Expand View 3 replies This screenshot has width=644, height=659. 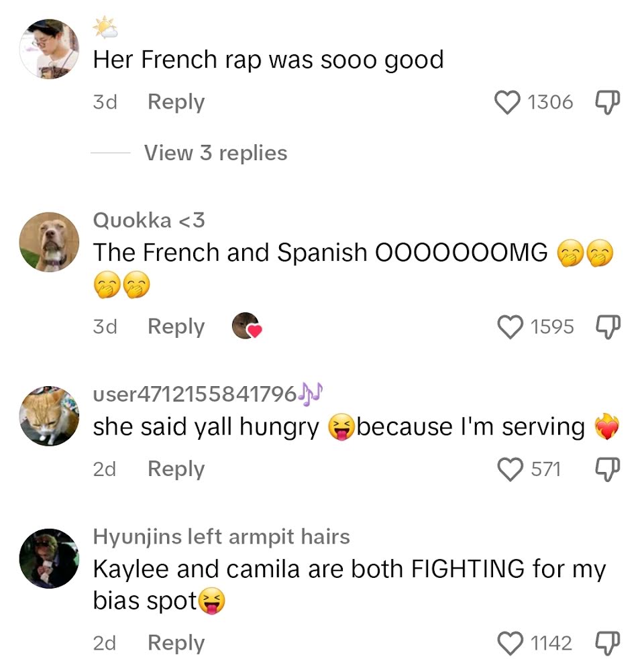216,153
